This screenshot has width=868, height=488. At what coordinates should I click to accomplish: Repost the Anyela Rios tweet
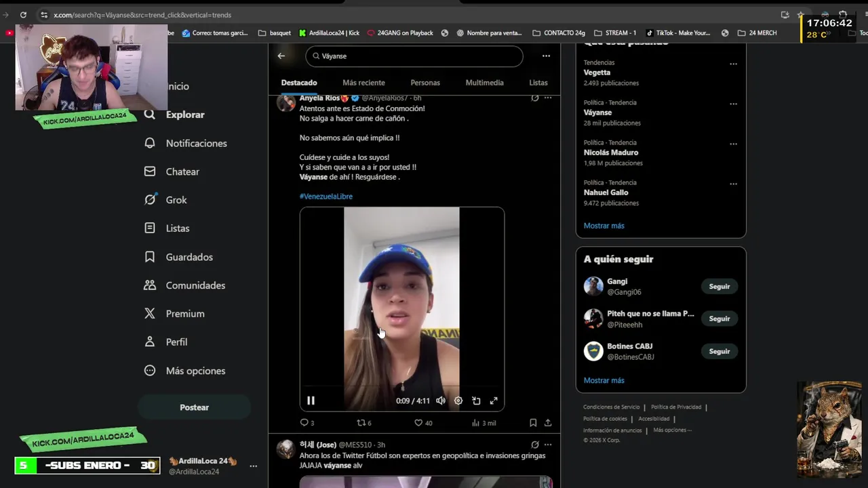click(x=364, y=423)
